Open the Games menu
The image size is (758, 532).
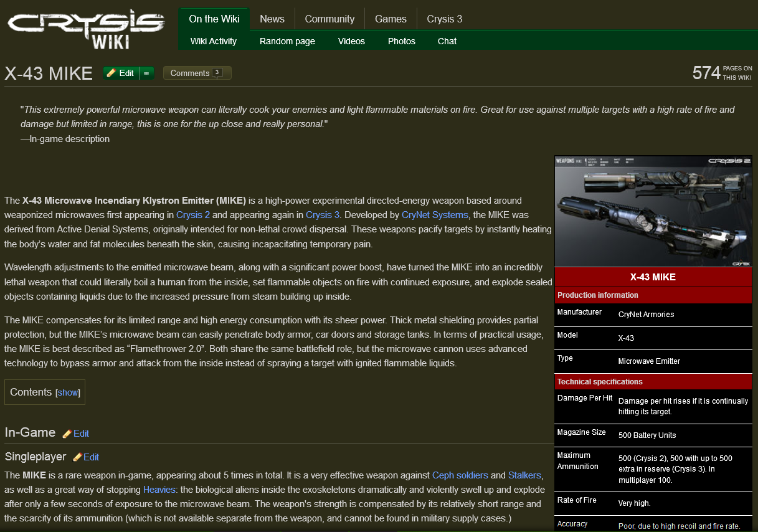point(391,19)
